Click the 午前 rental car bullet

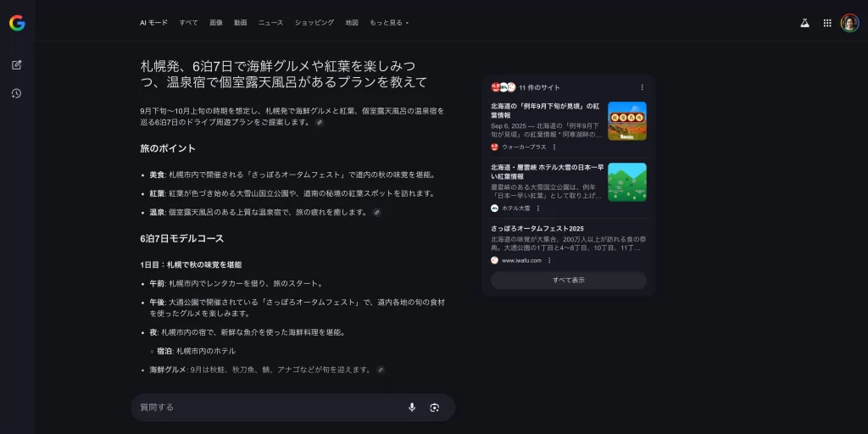click(x=236, y=283)
